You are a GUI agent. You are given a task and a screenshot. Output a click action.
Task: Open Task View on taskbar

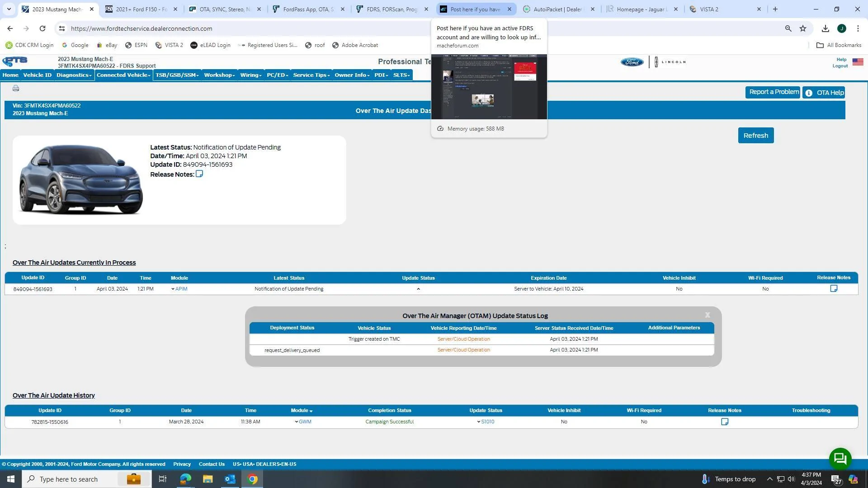pos(163,479)
